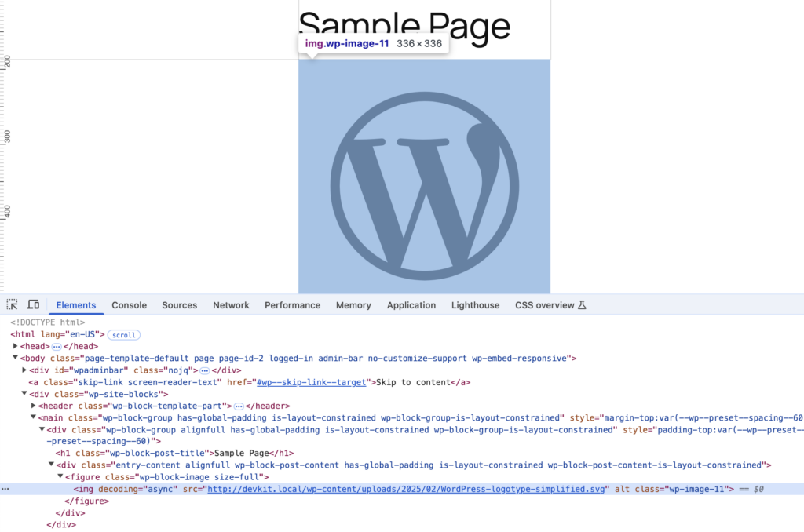Viewport: 804px width, 532px height.
Task: Open the ellipsis beside the selected img row
Action: pyautogui.click(x=5, y=489)
